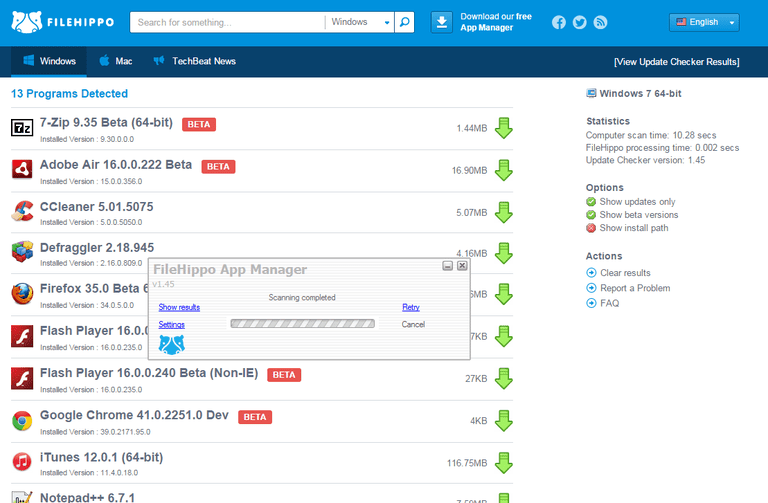Open the Twitter icon link
The image size is (768, 503).
579,22
